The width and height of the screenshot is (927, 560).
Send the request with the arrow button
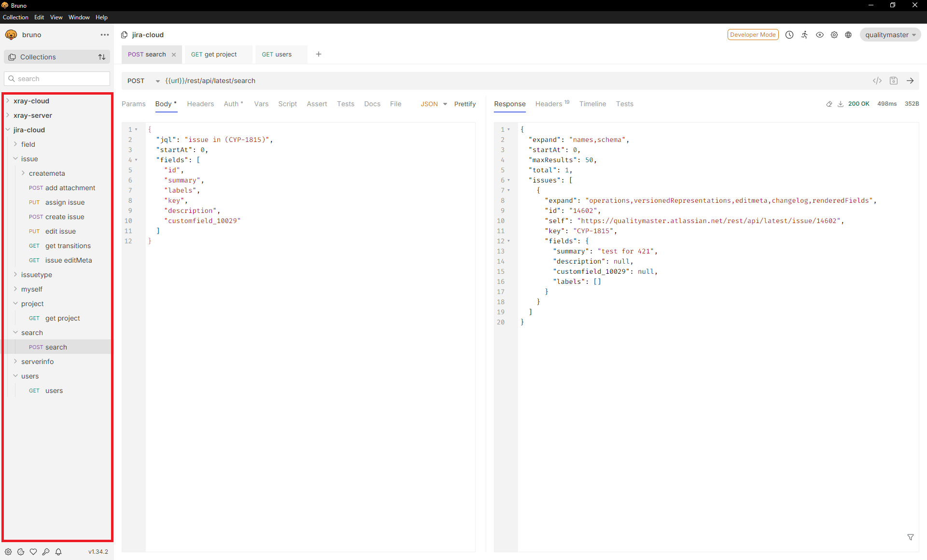click(910, 81)
